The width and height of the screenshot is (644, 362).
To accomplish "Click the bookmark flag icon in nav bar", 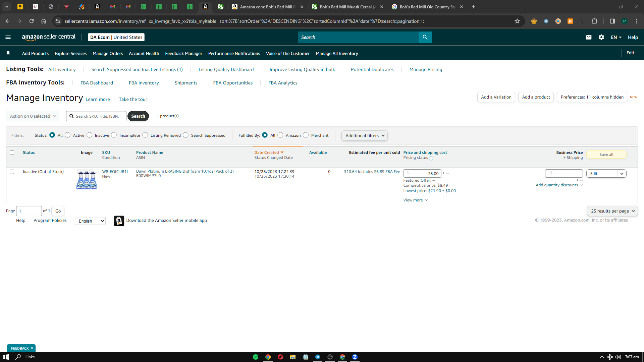I will click(x=8, y=53).
